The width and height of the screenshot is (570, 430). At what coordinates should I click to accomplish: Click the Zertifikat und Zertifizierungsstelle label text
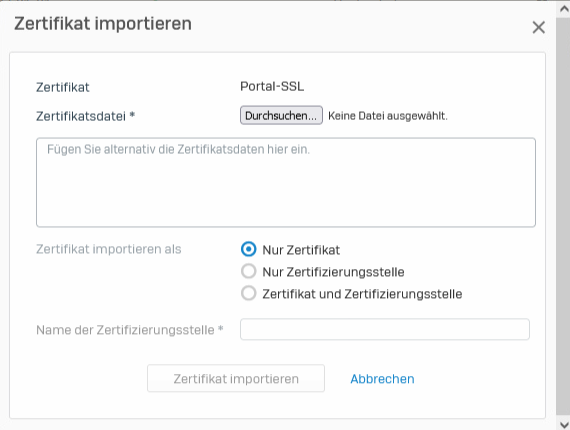(x=362, y=294)
